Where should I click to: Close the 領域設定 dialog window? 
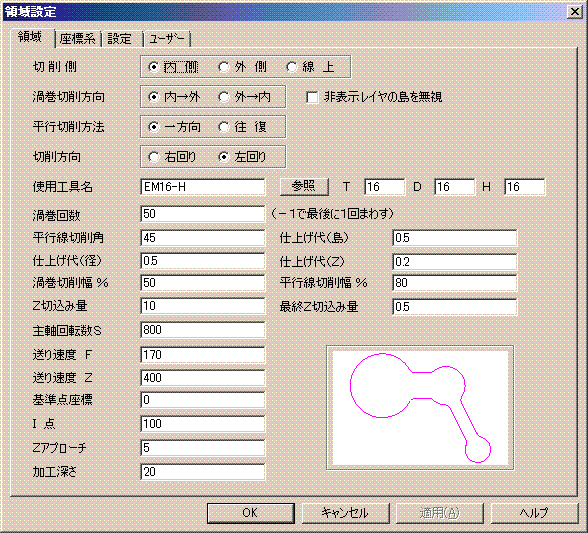pos(574,12)
